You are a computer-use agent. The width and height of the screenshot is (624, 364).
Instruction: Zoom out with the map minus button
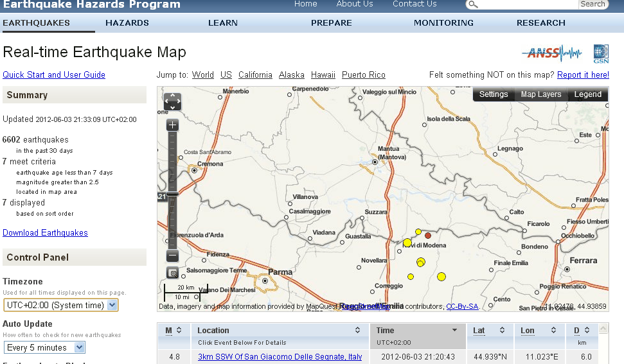[x=172, y=256]
